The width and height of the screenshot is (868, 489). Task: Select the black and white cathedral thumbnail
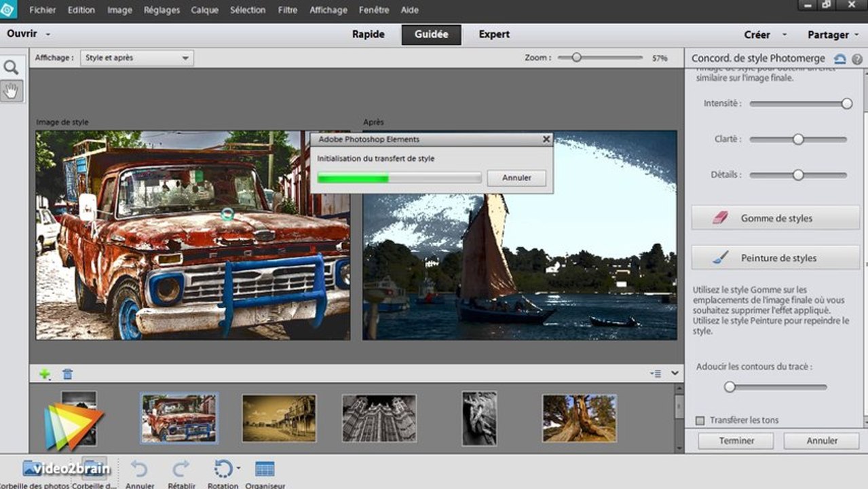tap(379, 418)
